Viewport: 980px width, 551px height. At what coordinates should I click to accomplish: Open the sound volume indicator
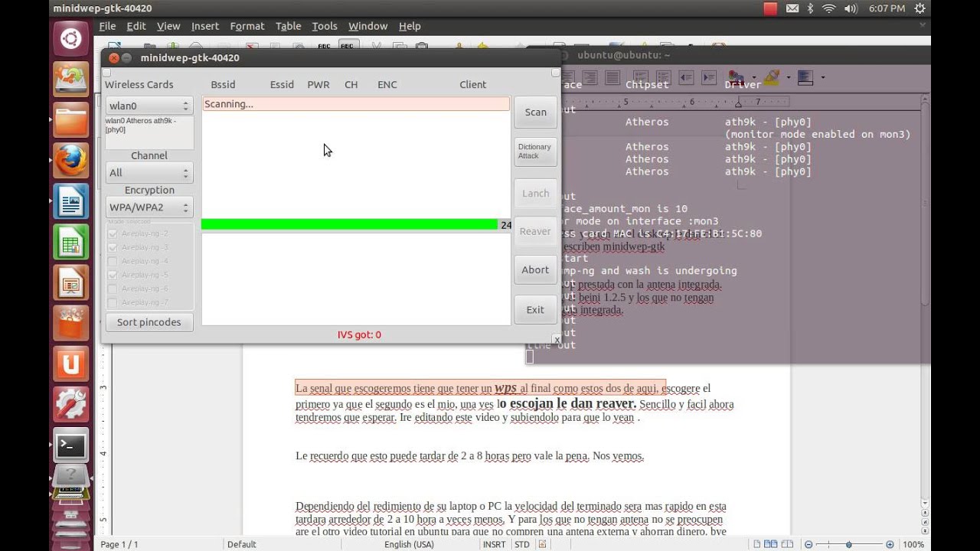852,8
